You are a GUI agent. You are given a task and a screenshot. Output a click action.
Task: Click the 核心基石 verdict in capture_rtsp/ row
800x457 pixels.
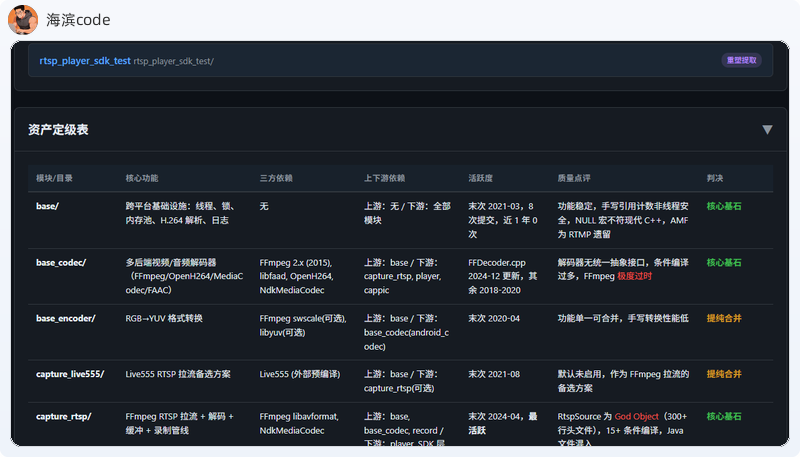point(724,416)
